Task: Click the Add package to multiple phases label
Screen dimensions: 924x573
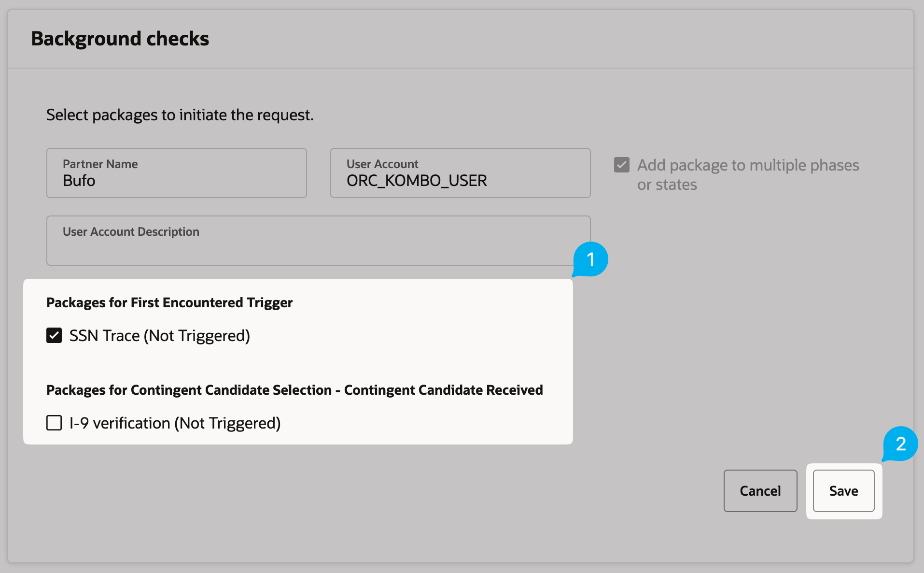Action: [x=748, y=174]
